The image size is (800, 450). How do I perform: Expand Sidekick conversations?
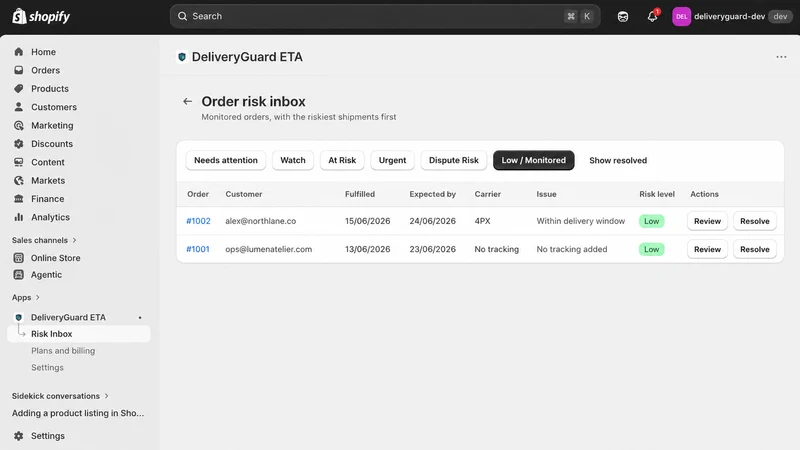pyautogui.click(x=60, y=396)
